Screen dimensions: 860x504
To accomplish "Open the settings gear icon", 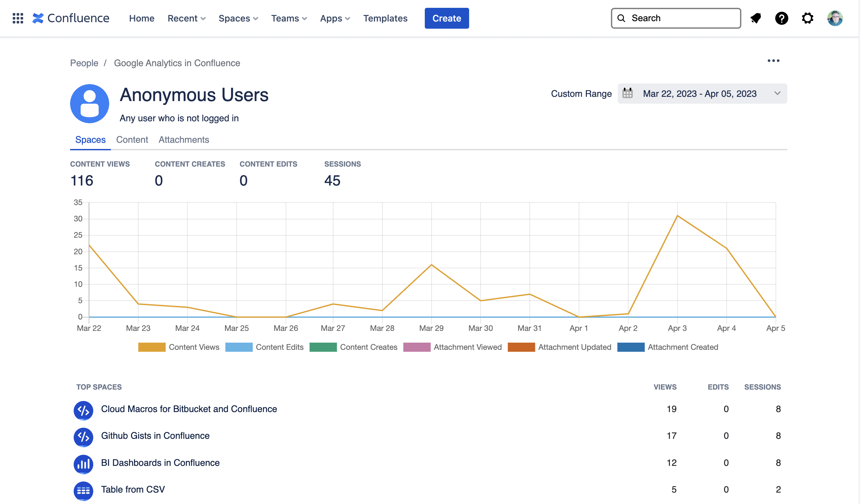I will (x=808, y=18).
